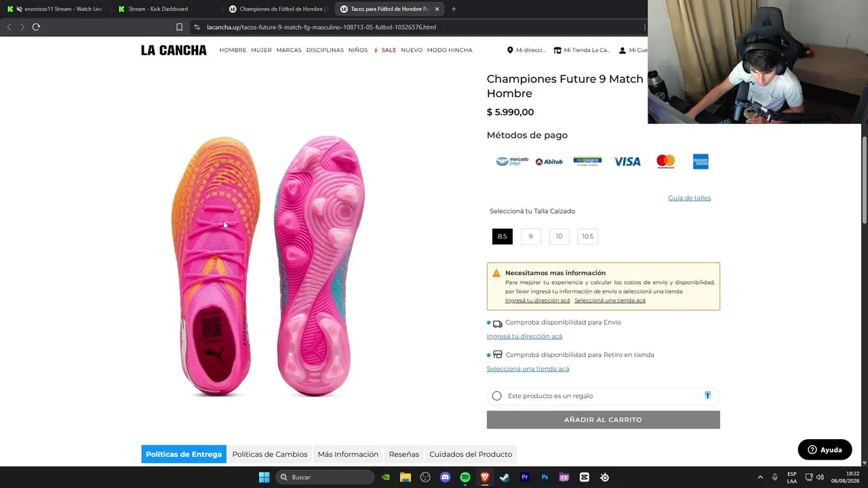
Task: Bookmark this page with the bookmark icon
Action: click(x=179, y=27)
